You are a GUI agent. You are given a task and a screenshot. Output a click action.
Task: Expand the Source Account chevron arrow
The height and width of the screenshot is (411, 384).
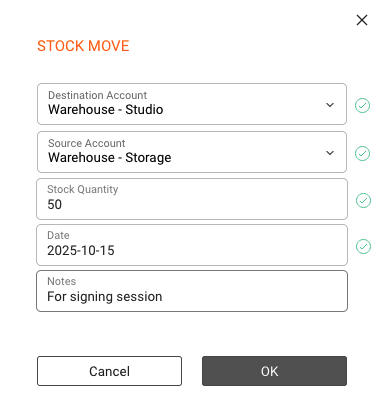tap(330, 153)
